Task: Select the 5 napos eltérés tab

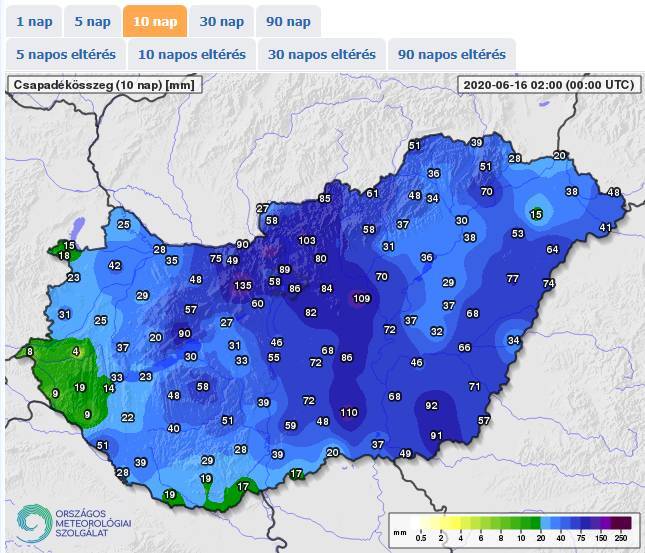Action: pos(66,54)
